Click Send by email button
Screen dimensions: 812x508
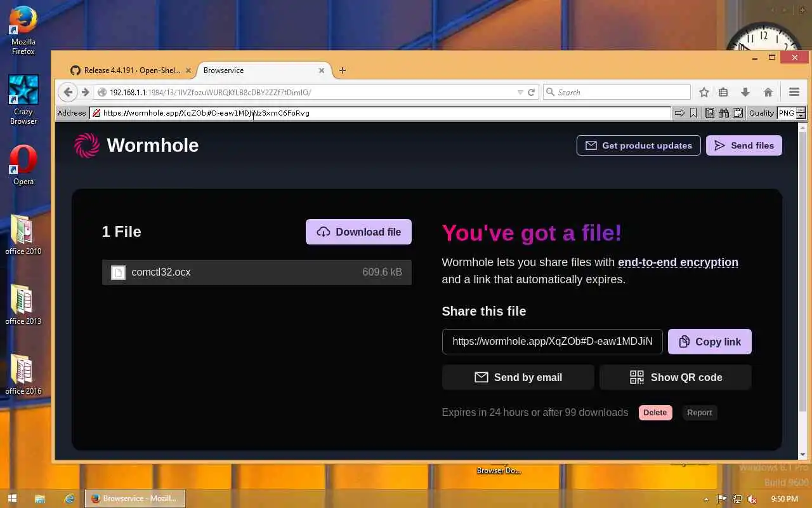(518, 377)
